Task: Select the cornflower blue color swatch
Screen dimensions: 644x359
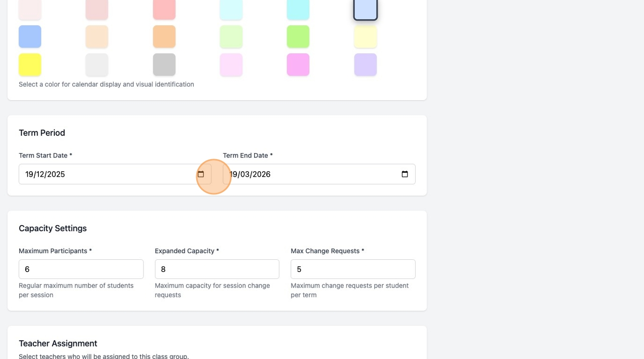Action: (x=30, y=37)
